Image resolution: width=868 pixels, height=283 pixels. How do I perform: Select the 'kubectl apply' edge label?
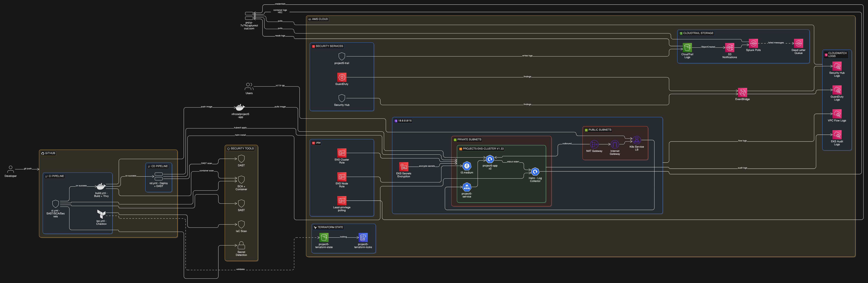click(x=240, y=127)
